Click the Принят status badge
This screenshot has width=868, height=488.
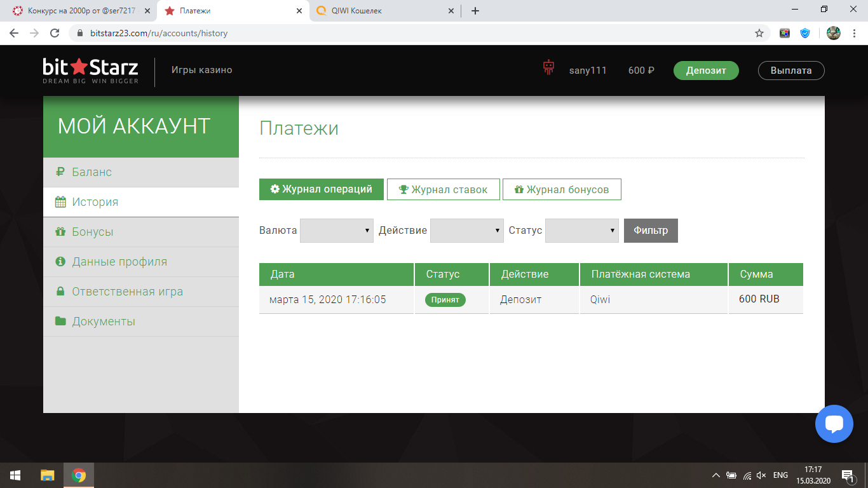445,299
